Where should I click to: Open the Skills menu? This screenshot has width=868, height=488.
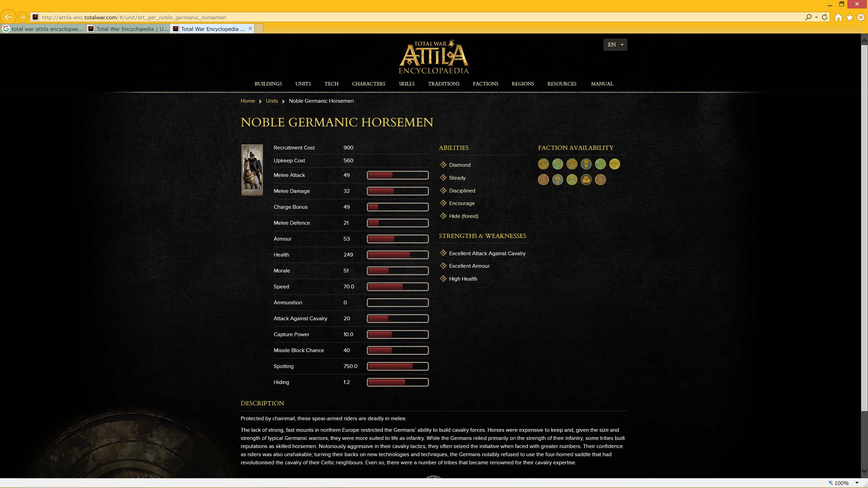(407, 84)
